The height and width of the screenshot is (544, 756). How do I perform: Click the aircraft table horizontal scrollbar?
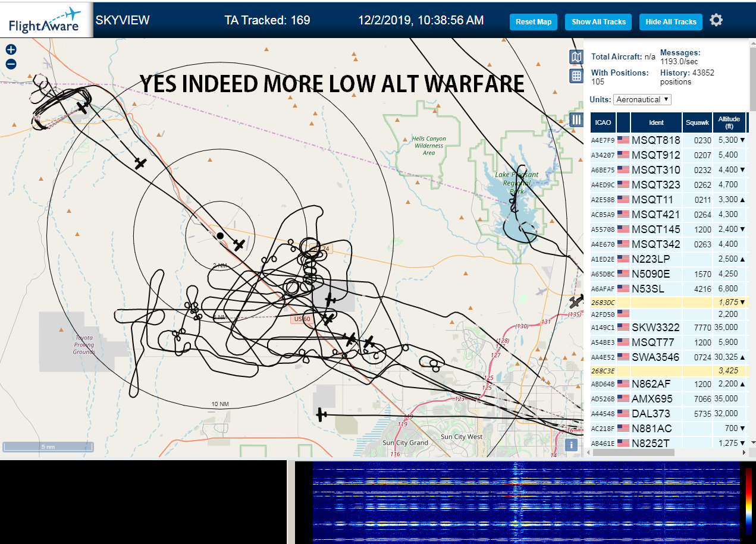(633, 452)
